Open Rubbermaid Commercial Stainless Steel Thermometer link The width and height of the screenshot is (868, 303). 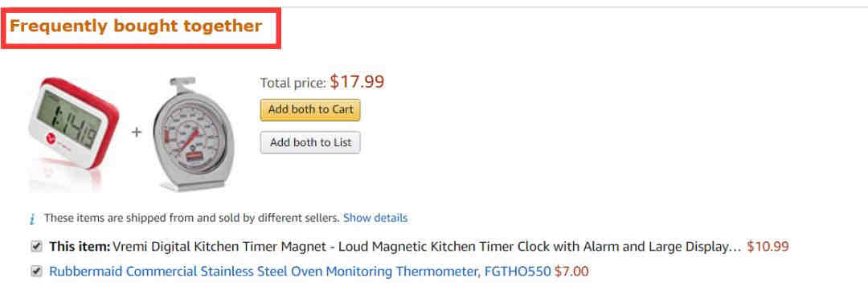(x=300, y=272)
